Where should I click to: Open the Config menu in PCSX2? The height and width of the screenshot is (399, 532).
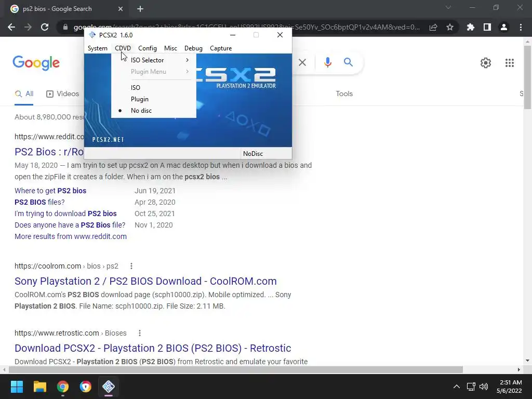147,48
